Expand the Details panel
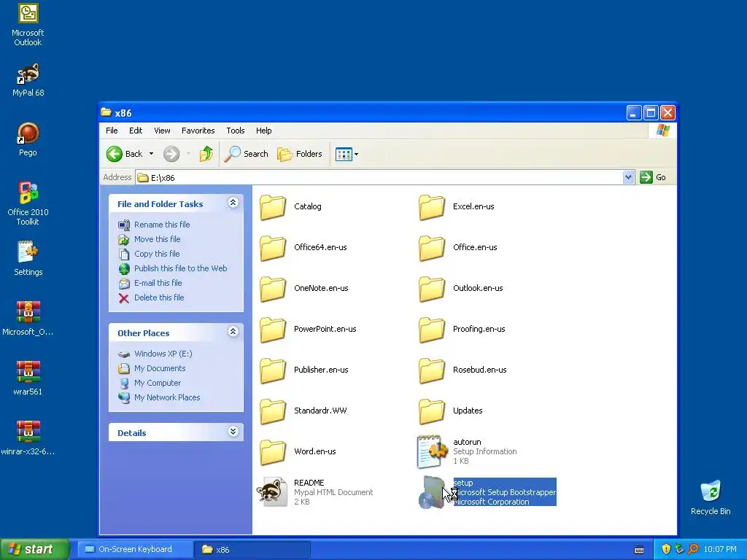Viewport: 747px width, 560px height. click(x=233, y=432)
